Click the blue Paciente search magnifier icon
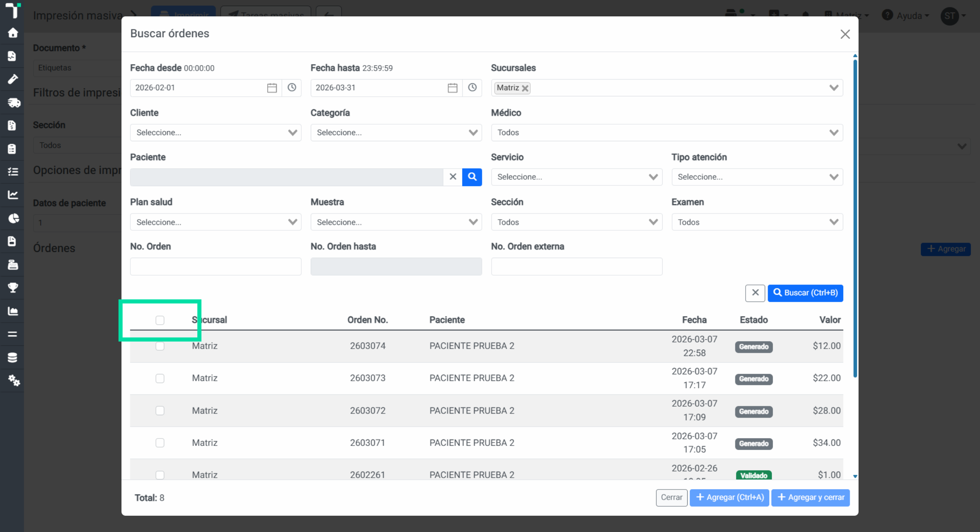This screenshot has height=532, width=980. pos(472,177)
